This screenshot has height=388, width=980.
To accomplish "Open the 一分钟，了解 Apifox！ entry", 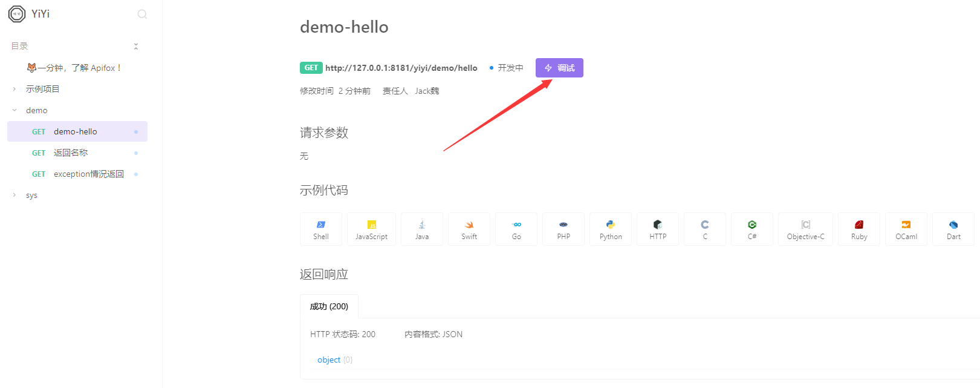I will pyautogui.click(x=74, y=68).
